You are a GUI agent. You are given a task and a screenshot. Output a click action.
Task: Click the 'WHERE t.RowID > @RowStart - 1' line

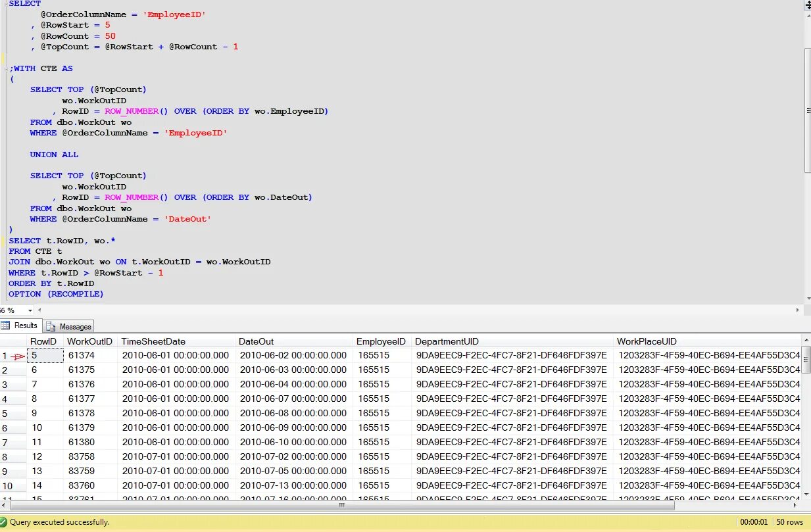86,273
